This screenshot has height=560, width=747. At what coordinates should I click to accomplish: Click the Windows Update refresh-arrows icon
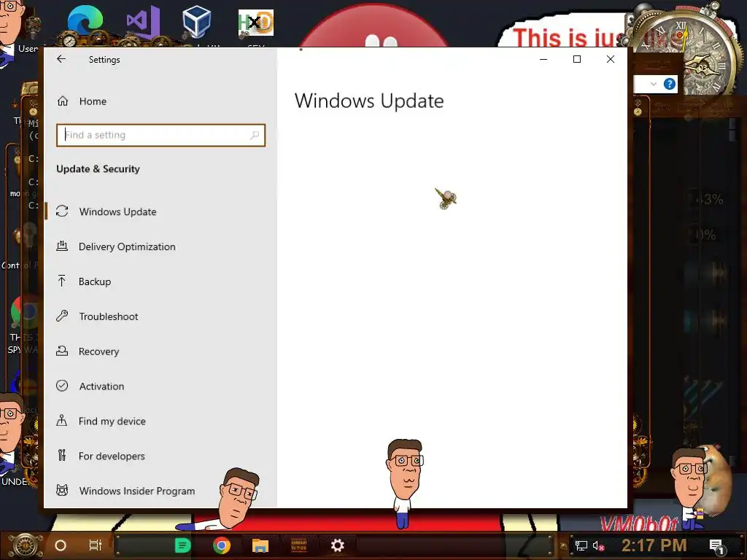62,211
